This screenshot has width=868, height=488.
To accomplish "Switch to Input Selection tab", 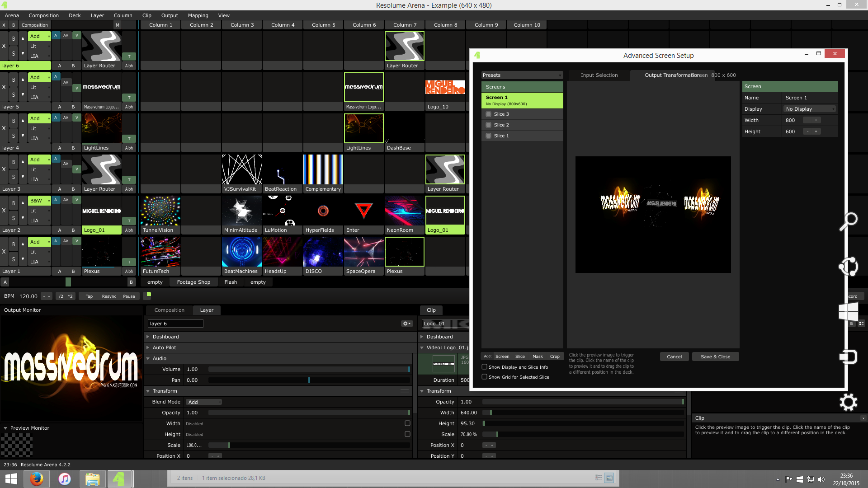I will pyautogui.click(x=599, y=75).
